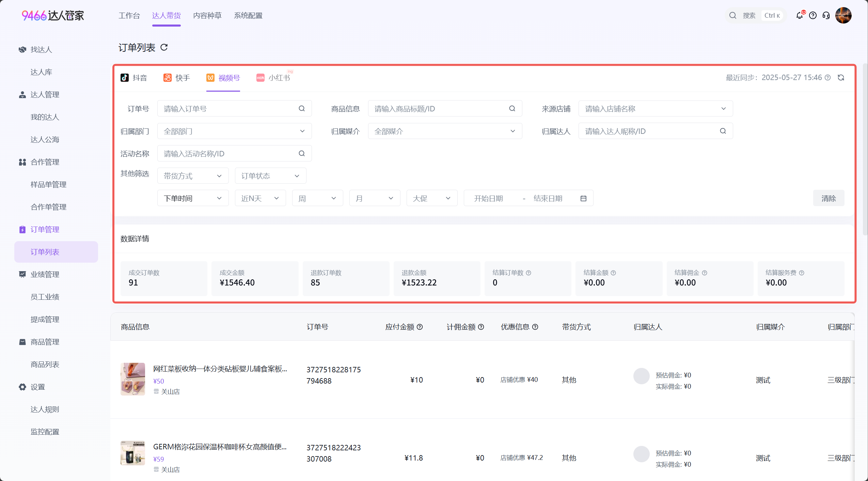Click the search icon in 订单号 field
Viewport: 868px width, 481px height.
(302, 108)
